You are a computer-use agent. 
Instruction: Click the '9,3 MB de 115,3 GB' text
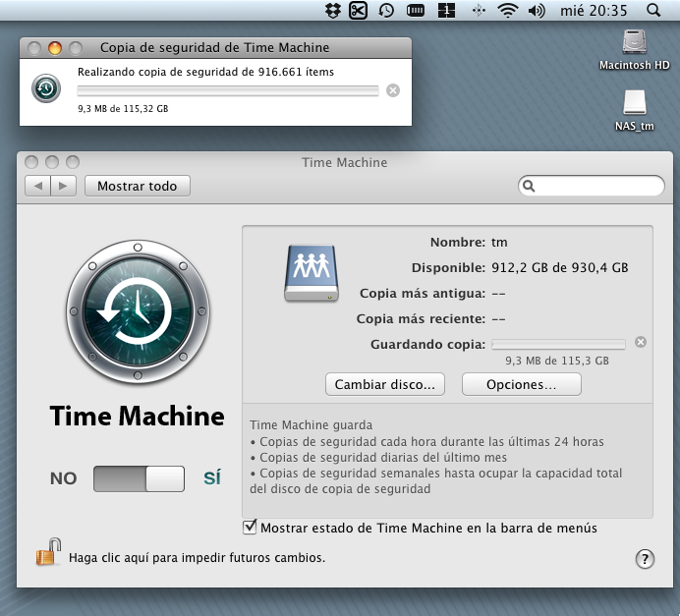[557, 361]
